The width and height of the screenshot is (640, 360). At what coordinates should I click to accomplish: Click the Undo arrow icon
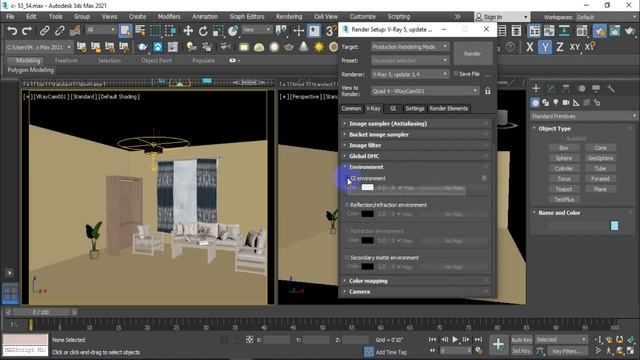click(12, 31)
